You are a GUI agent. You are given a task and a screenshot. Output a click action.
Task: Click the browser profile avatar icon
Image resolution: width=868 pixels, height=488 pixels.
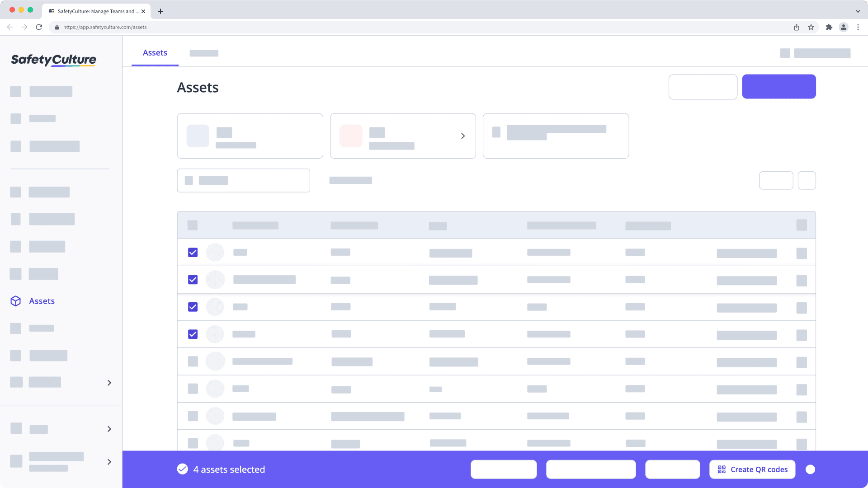point(843,27)
